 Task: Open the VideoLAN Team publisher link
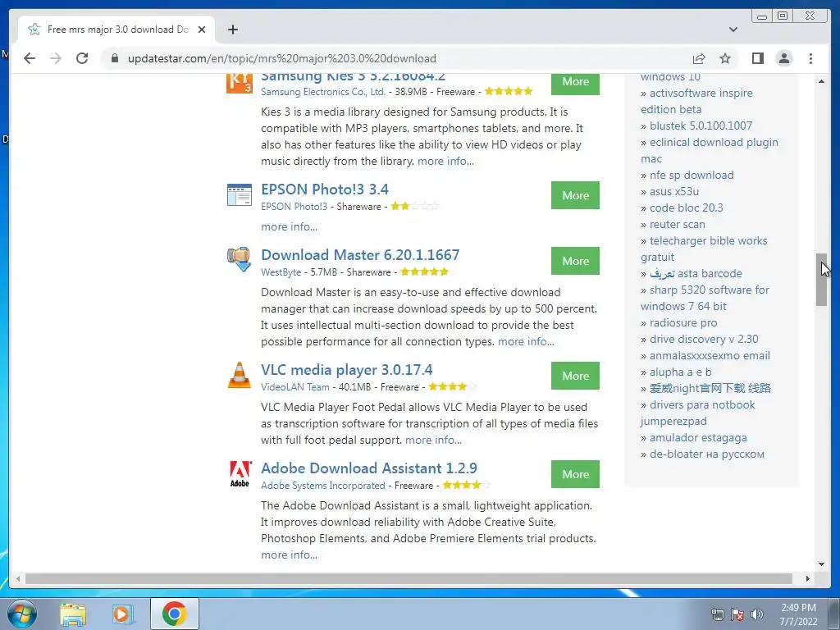pos(294,387)
